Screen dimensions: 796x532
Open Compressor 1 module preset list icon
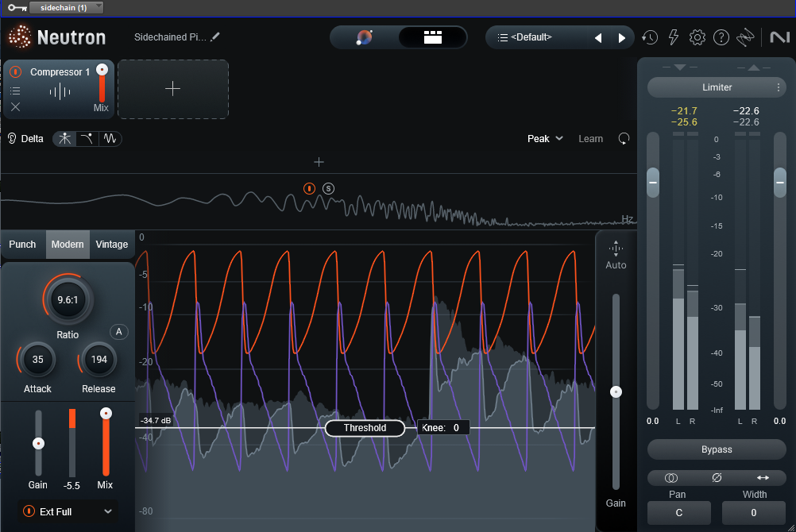click(16, 91)
